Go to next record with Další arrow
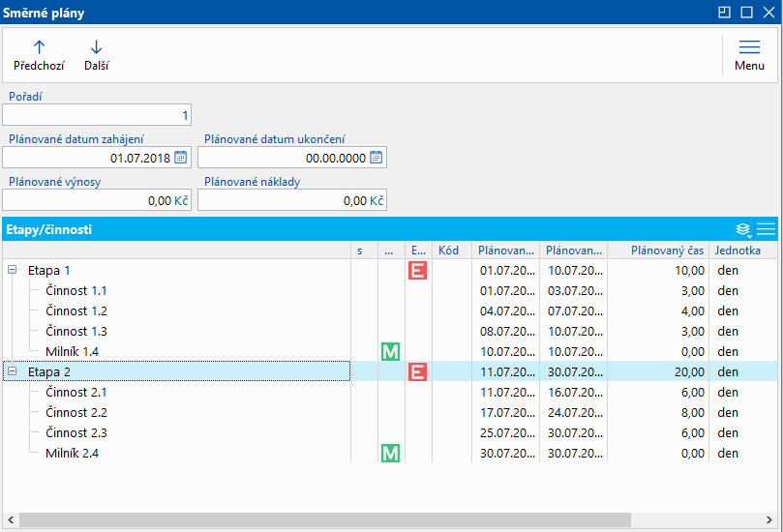This screenshot has width=783, height=532. tap(97, 55)
